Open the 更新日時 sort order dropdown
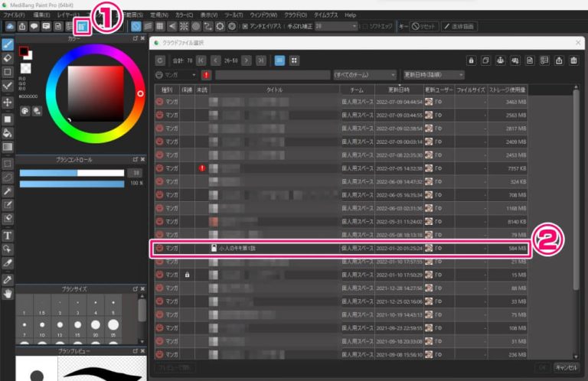588x381 pixels. 433,75
